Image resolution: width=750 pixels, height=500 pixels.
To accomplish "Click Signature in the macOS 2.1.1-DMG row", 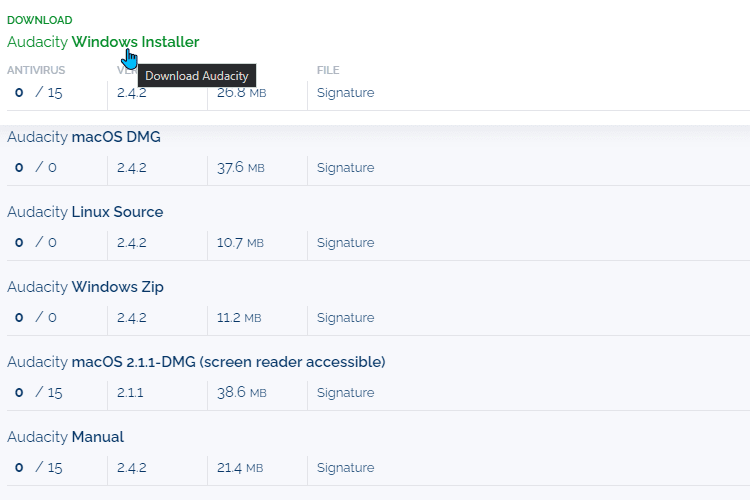I will (x=345, y=393).
